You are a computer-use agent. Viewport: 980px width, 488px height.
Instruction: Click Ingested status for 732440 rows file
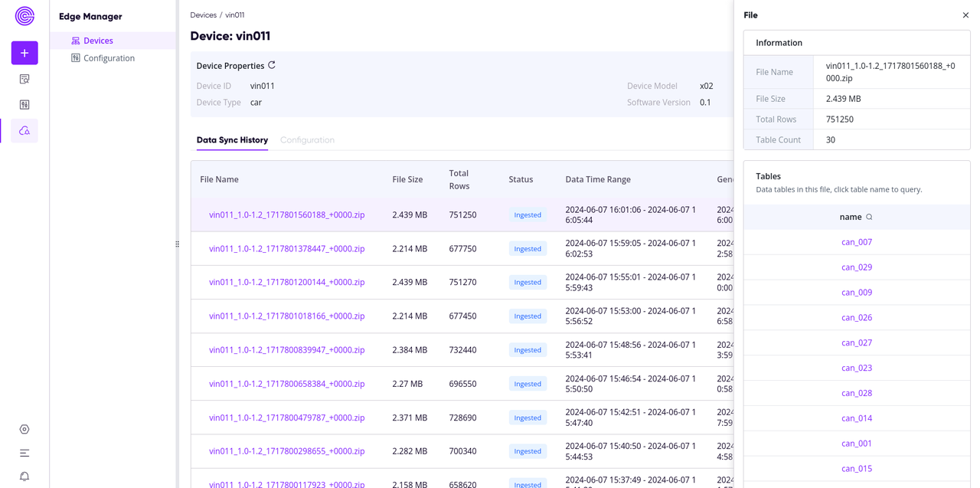pyautogui.click(x=528, y=350)
